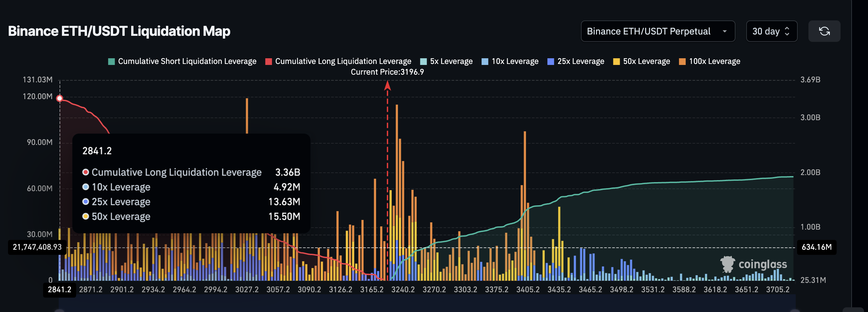The height and width of the screenshot is (312, 868).
Task: Toggle the 25x Leverage legend entry
Action: (575, 61)
